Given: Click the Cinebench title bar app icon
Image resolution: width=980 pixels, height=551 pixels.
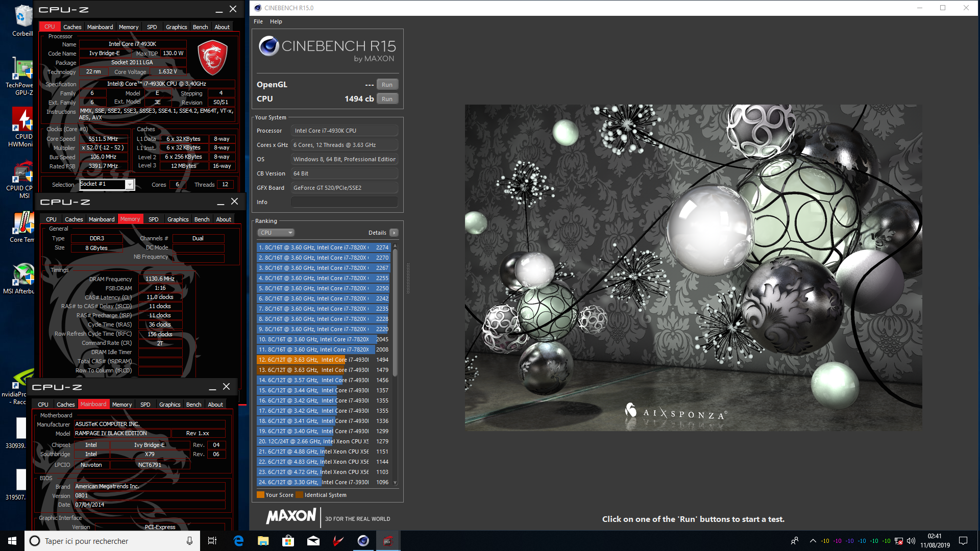Looking at the screenshot, I should click(x=258, y=8).
